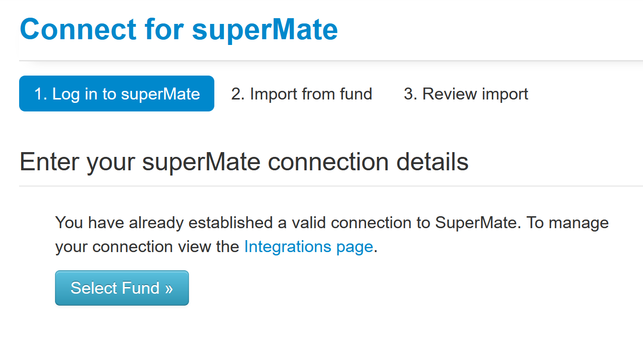Viewport: 643px width, 364px height.
Task: Switch to the Import from fund step
Action: 301,94
